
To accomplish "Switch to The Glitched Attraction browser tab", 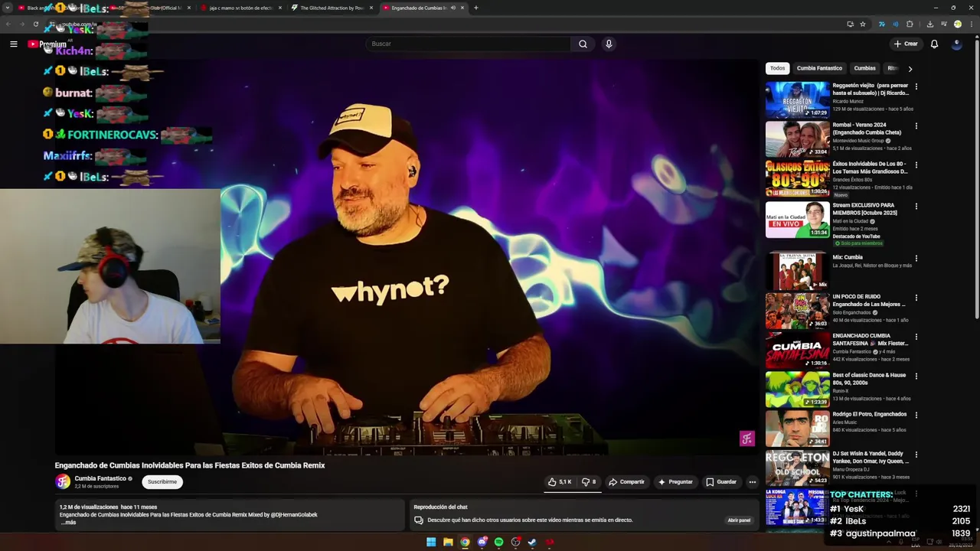I will pyautogui.click(x=332, y=8).
